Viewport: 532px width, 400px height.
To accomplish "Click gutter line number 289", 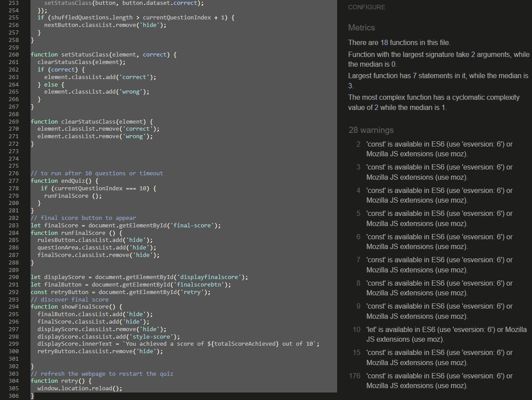I will pos(13,269).
